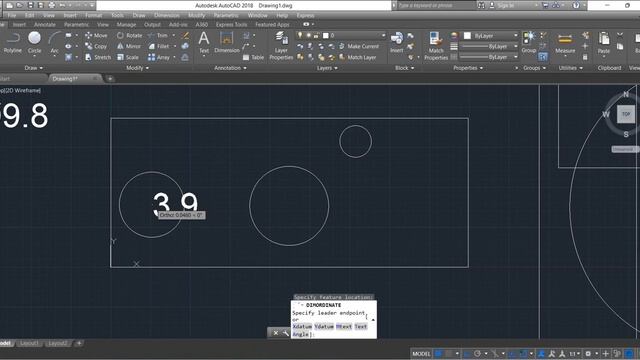This screenshot has width=640, height=360.
Task: Open command line customization wrench
Action: [285, 333]
